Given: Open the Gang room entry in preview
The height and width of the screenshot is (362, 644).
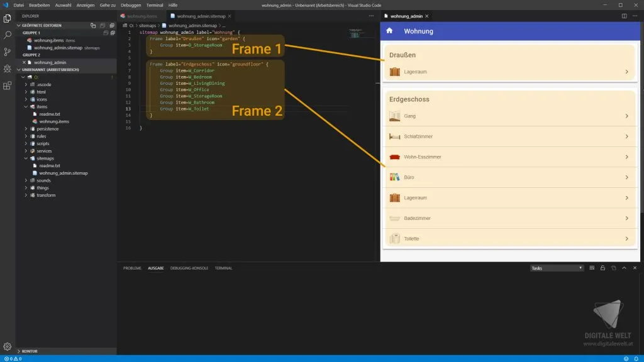Looking at the screenshot, I should (509, 116).
